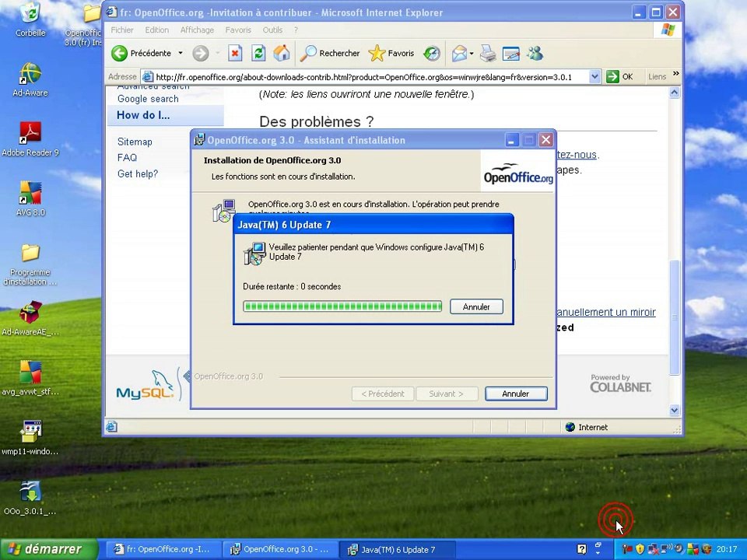747x560 pixels.
Task: Click the Précédente back arrow in Internet Explorer
Action: click(120, 54)
